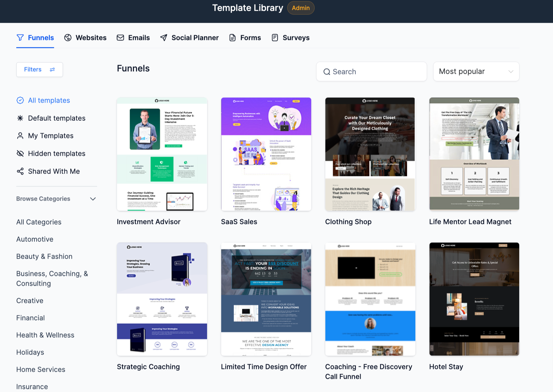Screen dimensions: 553x392
Task: Click the All templates checkmark icon
Action: coord(20,100)
